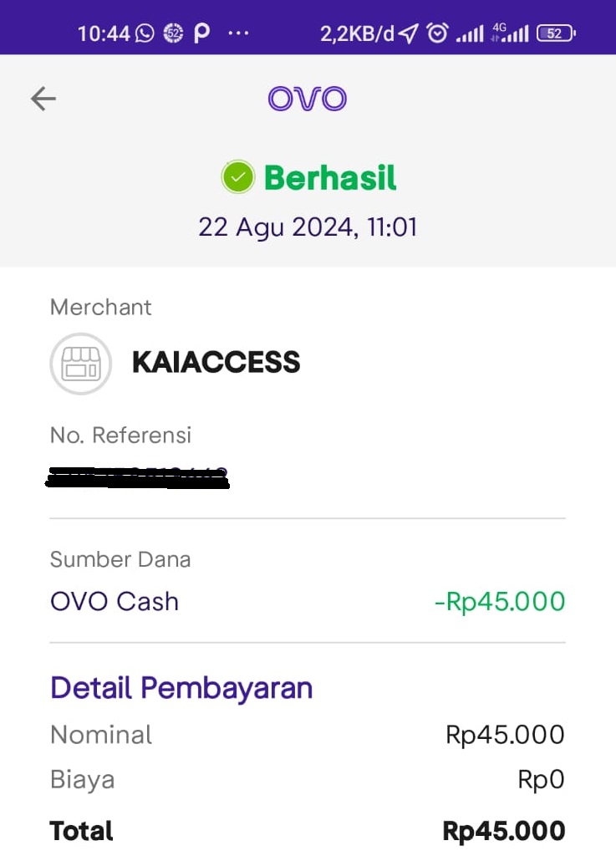
Task: Tap the location arrow status icon
Action: tap(408, 33)
